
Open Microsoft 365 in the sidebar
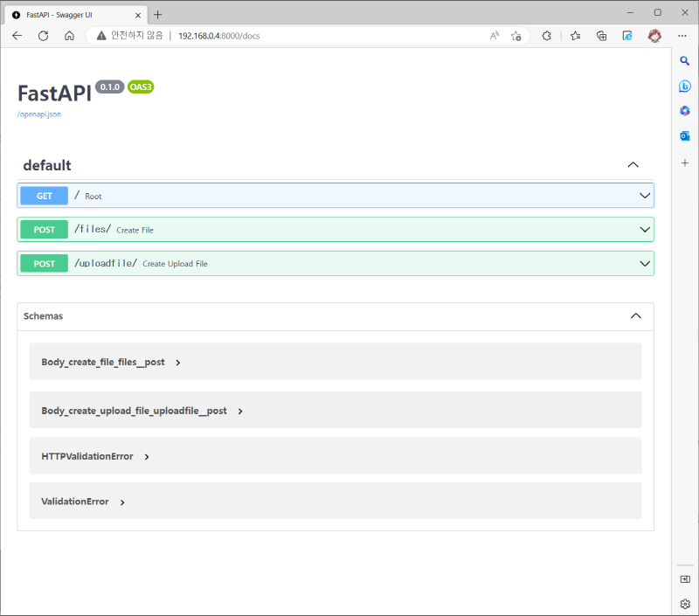[685, 111]
